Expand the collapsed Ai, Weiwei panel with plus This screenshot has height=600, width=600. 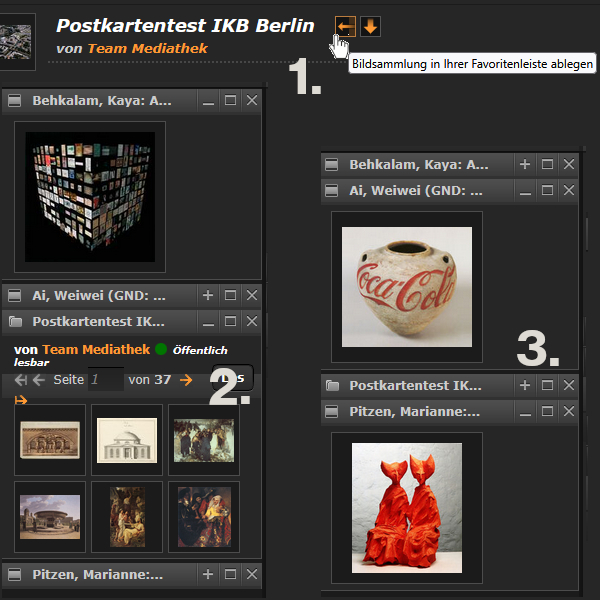pyautogui.click(x=208, y=295)
